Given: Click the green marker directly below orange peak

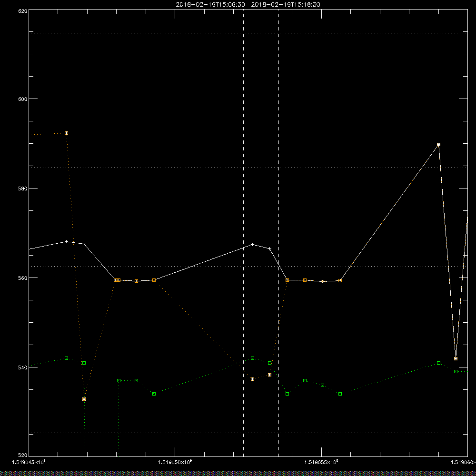Looking at the screenshot, I should pos(439,363).
